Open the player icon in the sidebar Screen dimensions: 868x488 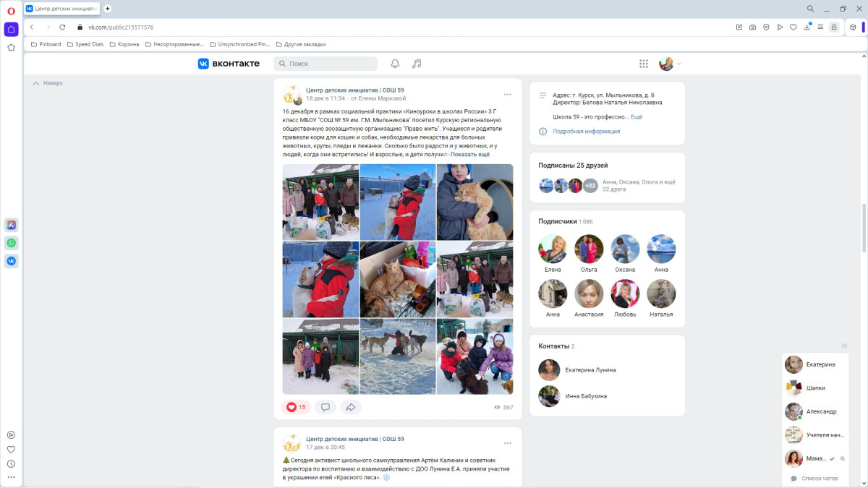tap(11, 435)
